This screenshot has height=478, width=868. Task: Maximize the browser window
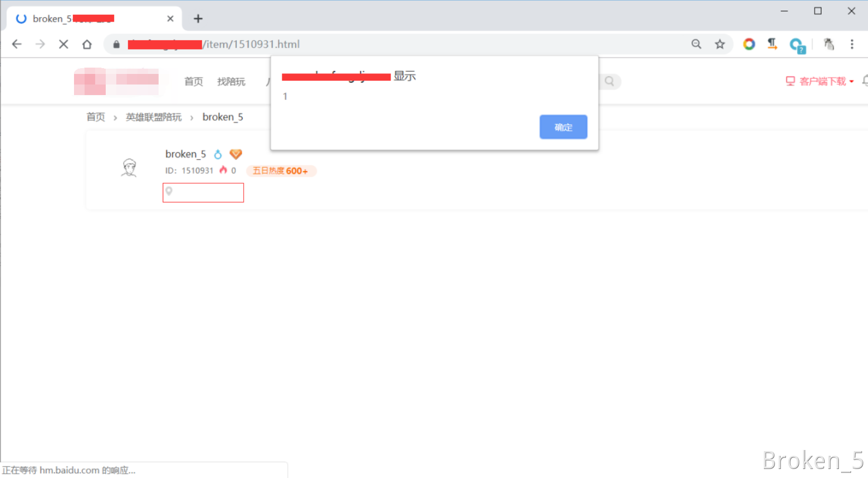pos(818,11)
